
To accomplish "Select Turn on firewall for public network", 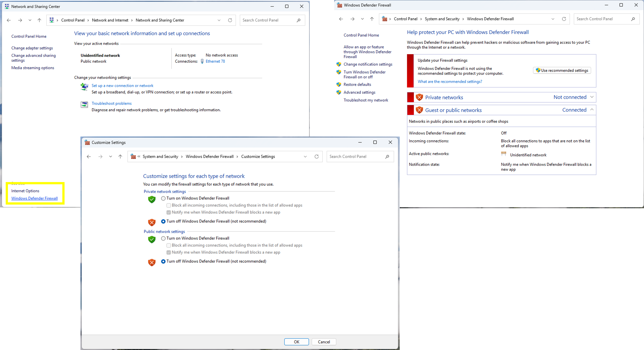I will click(163, 238).
